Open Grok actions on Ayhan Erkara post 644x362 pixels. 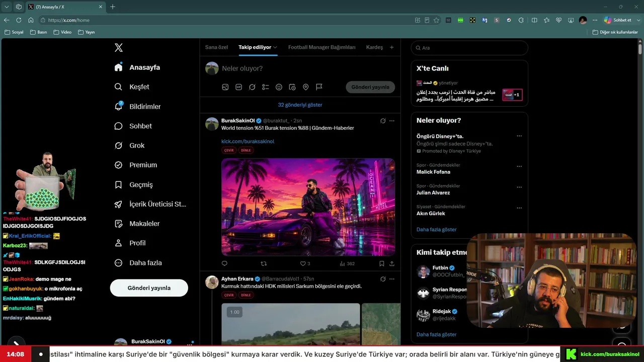[383, 279]
